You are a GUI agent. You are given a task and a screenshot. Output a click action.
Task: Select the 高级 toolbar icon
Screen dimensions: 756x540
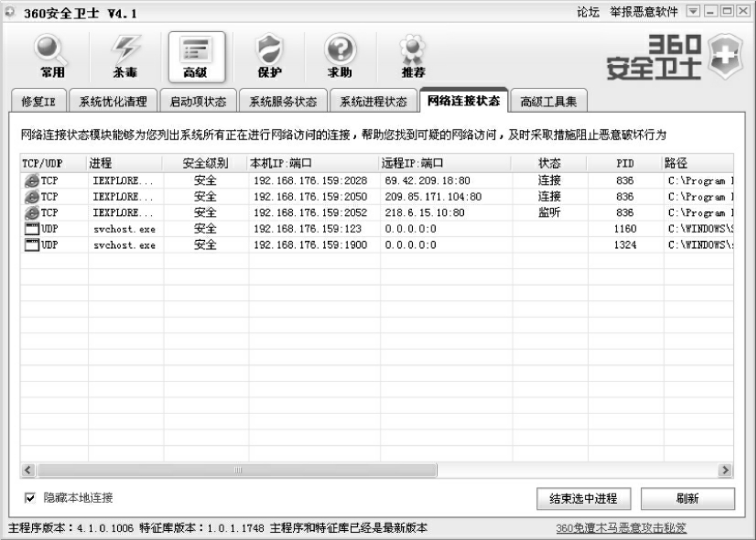click(x=196, y=57)
